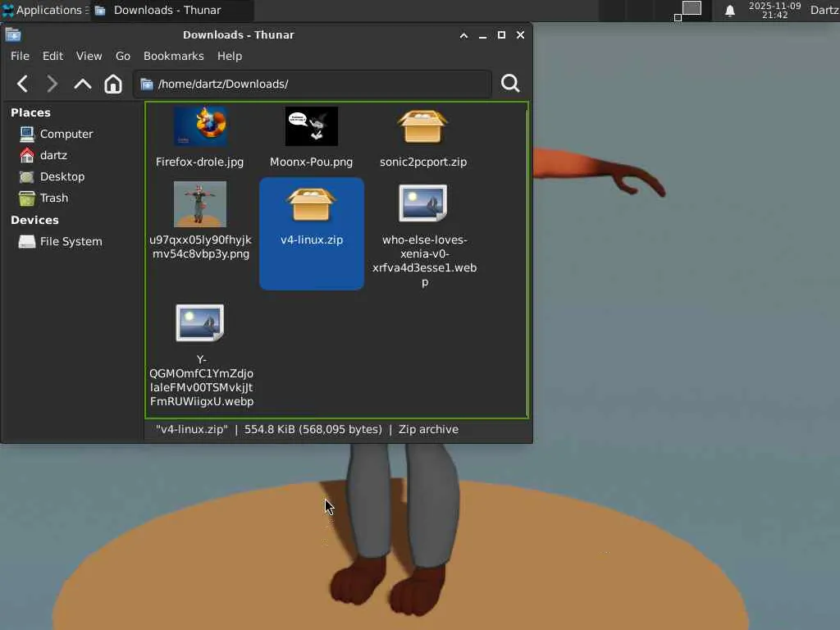Screen dimensions: 840x630
Task: Click the sonic2pcport.zip file name
Action: tap(423, 162)
